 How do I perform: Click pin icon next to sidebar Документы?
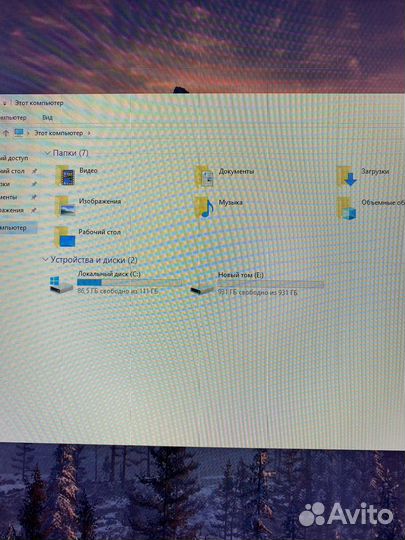[x=34, y=197]
